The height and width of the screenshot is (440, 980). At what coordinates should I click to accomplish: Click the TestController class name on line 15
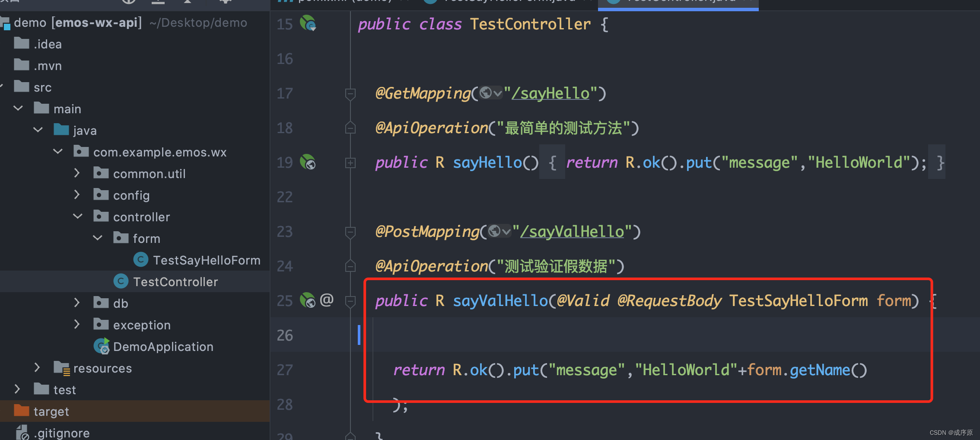tap(530, 24)
